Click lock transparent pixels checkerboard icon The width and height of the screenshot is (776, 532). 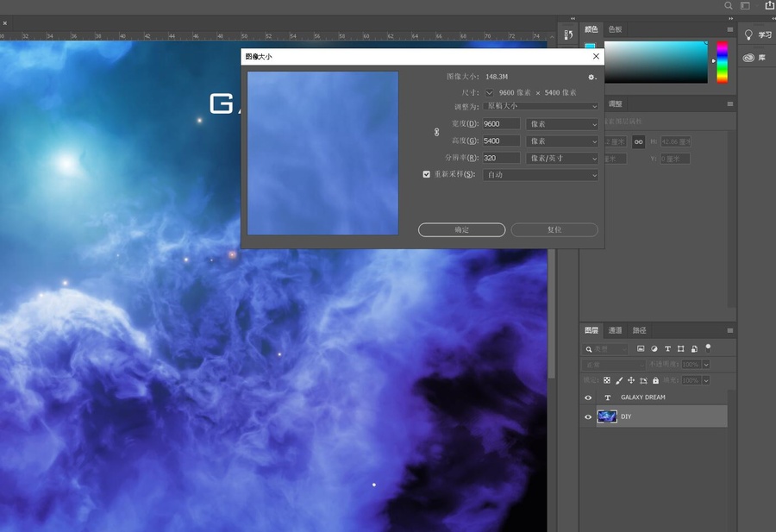(607, 380)
